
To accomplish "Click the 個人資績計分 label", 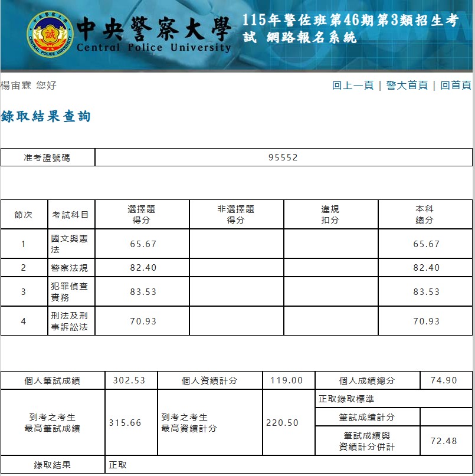I will click(209, 380).
